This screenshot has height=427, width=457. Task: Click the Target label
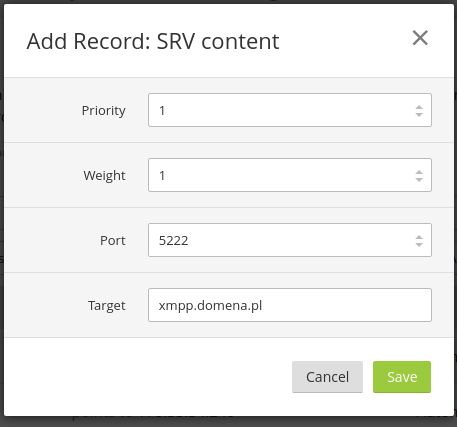pyautogui.click(x=107, y=306)
